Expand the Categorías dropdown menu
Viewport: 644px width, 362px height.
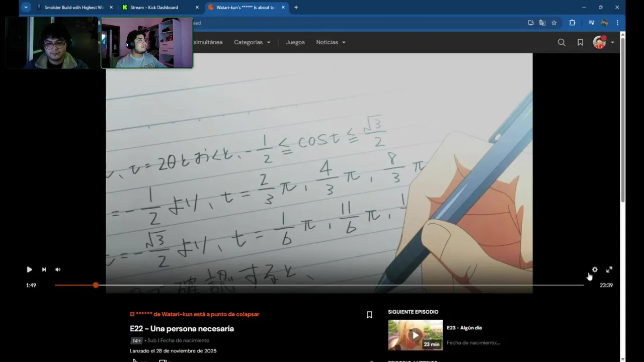coord(252,42)
